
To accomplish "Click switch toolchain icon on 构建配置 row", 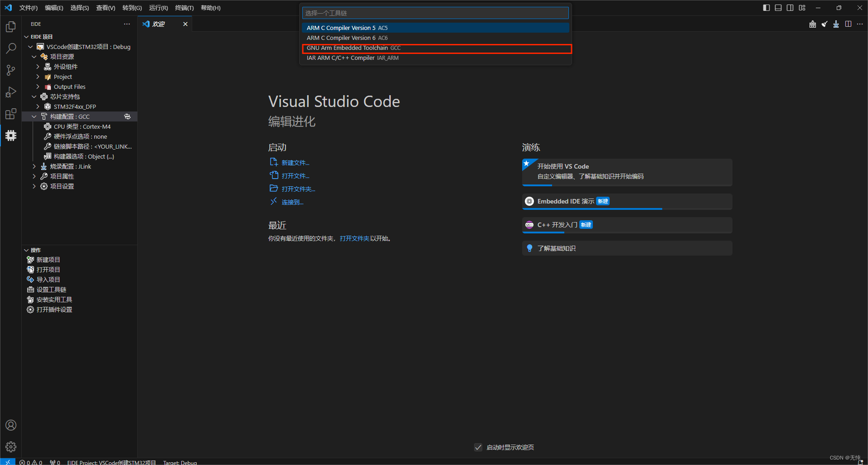I will click(x=127, y=116).
